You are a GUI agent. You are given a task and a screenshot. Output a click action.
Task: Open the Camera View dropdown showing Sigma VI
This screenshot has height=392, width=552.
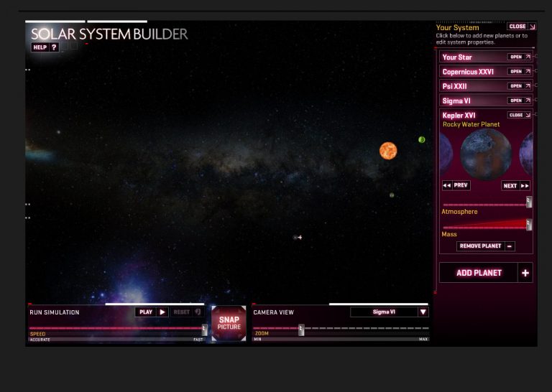[x=423, y=312]
